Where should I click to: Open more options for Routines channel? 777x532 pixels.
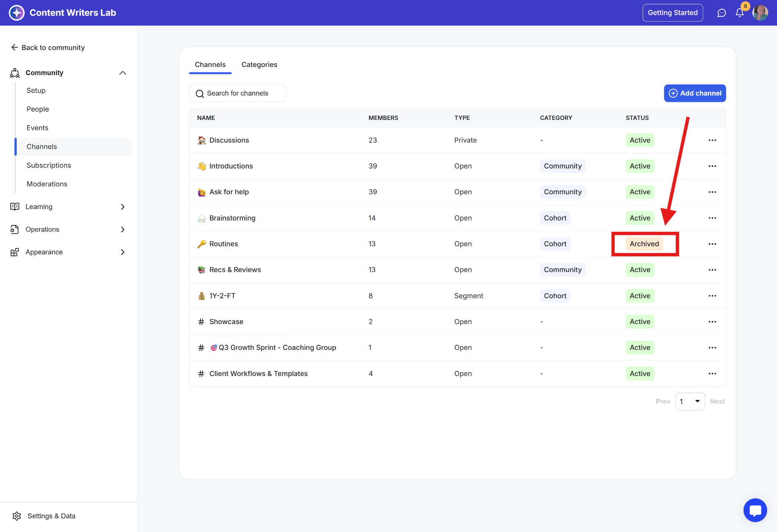click(x=712, y=244)
